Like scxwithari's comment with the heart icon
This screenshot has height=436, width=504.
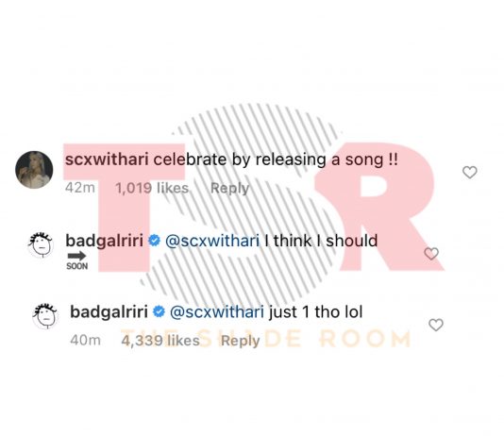click(x=470, y=173)
